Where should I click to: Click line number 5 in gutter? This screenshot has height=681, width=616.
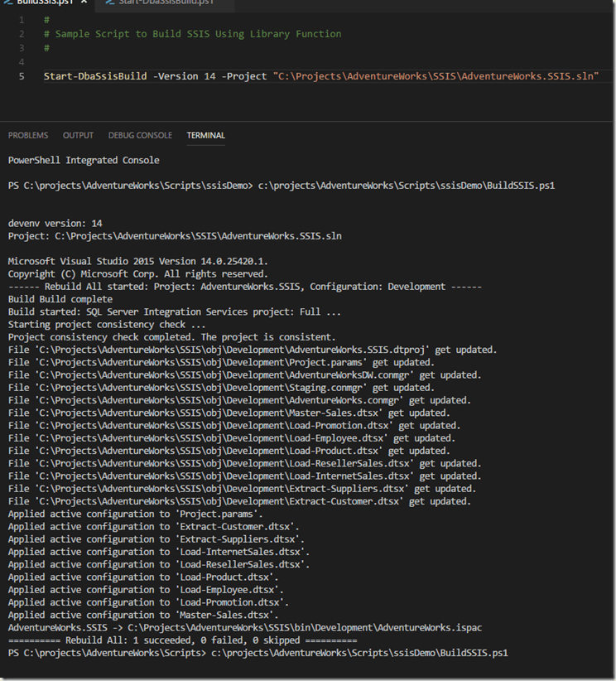coord(22,76)
